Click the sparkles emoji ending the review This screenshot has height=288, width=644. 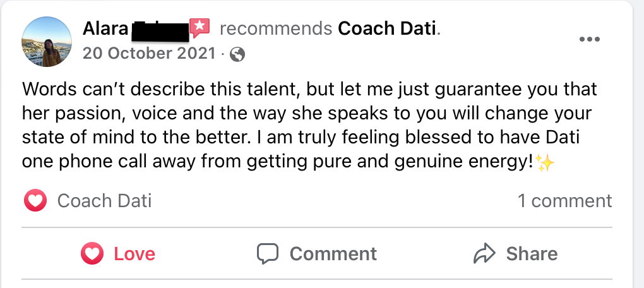tap(545, 162)
